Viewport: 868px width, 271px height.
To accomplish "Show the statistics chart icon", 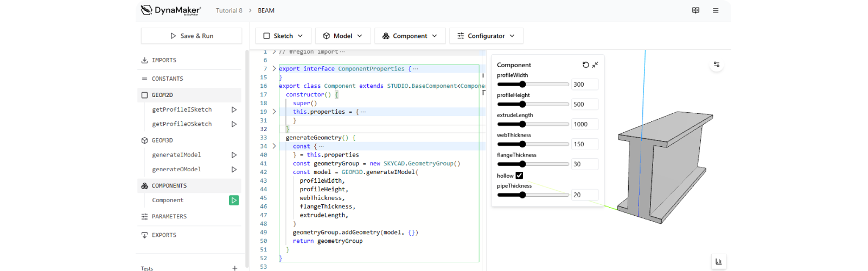I will 718,261.
